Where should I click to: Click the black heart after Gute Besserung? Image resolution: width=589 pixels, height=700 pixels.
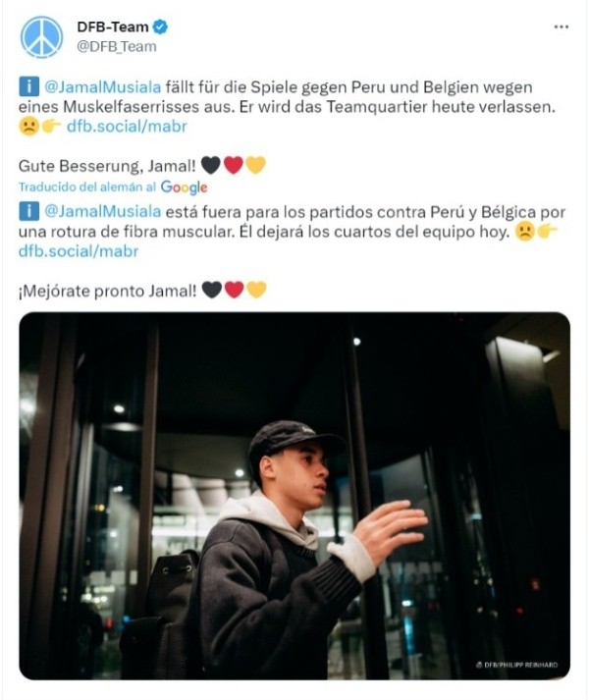(x=211, y=165)
